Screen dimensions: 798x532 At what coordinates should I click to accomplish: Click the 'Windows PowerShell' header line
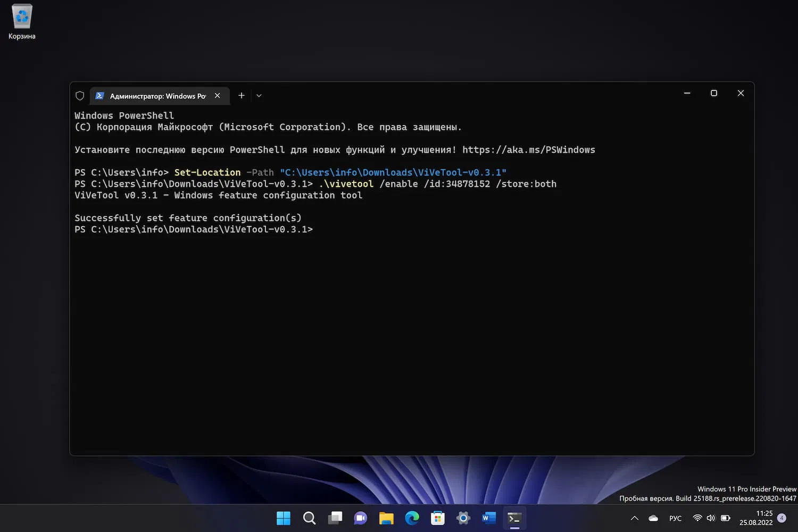pos(124,116)
